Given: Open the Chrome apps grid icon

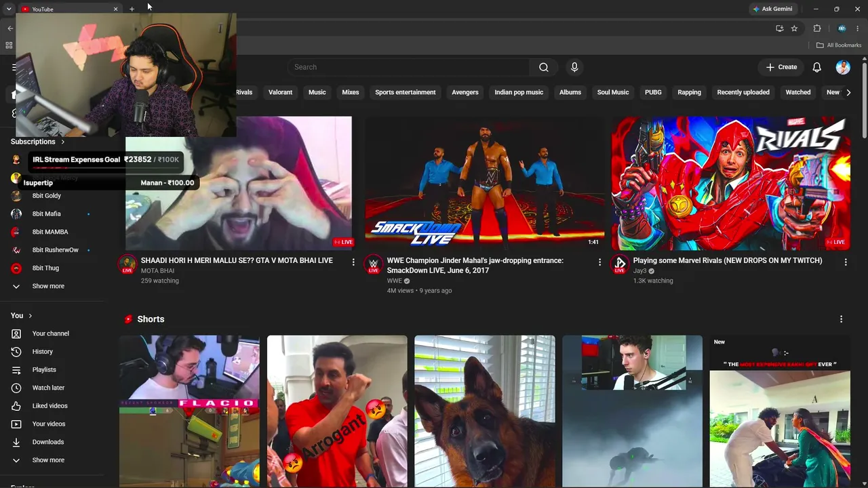Looking at the screenshot, I should click(9, 45).
